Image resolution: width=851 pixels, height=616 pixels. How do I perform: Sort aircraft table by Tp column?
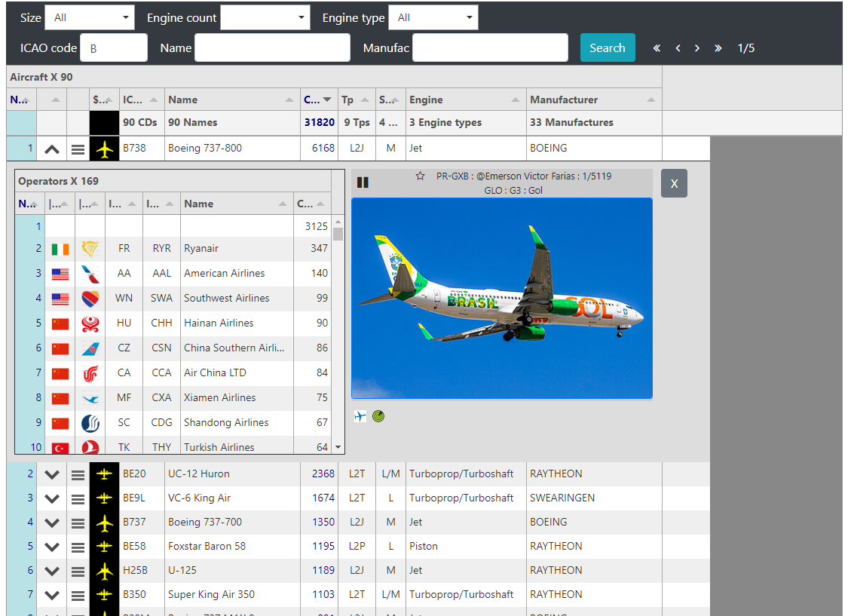tap(357, 100)
